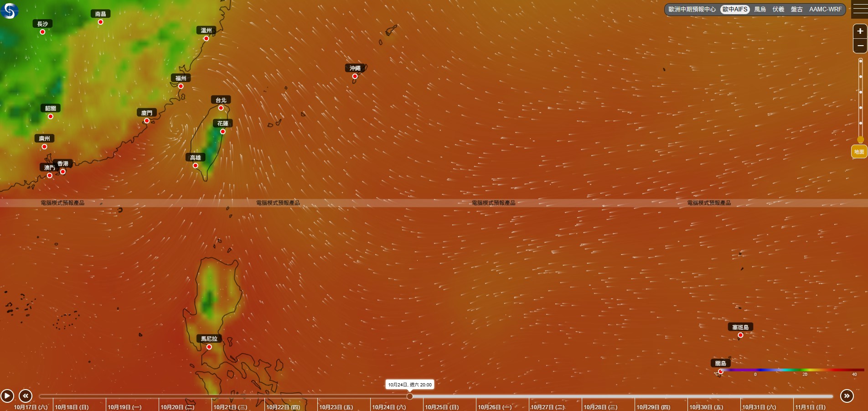Step forward with the double-right arrow button
The height and width of the screenshot is (411, 868).
pyautogui.click(x=847, y=395)
